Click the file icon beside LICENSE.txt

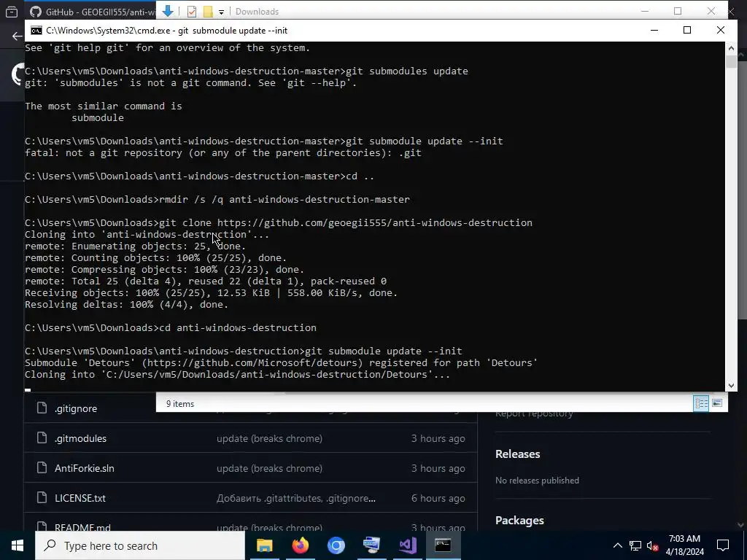pos(42,498)
